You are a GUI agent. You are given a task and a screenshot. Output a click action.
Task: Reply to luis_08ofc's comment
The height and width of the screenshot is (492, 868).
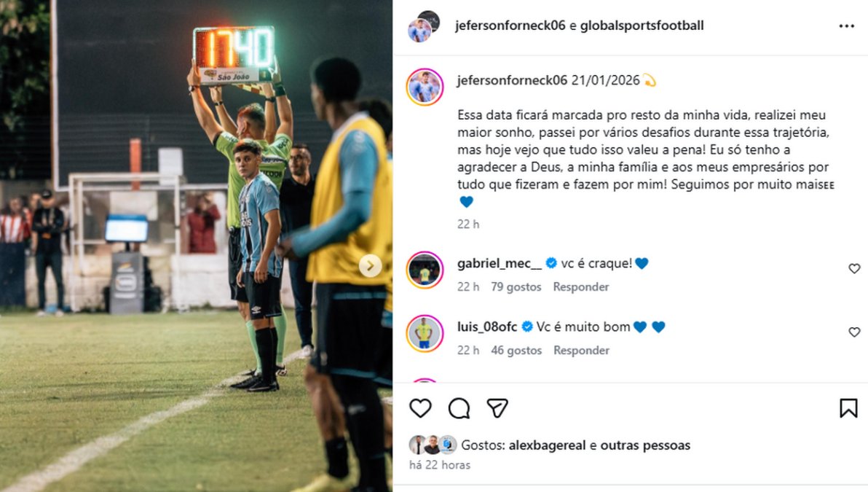[x=581, y=351]
